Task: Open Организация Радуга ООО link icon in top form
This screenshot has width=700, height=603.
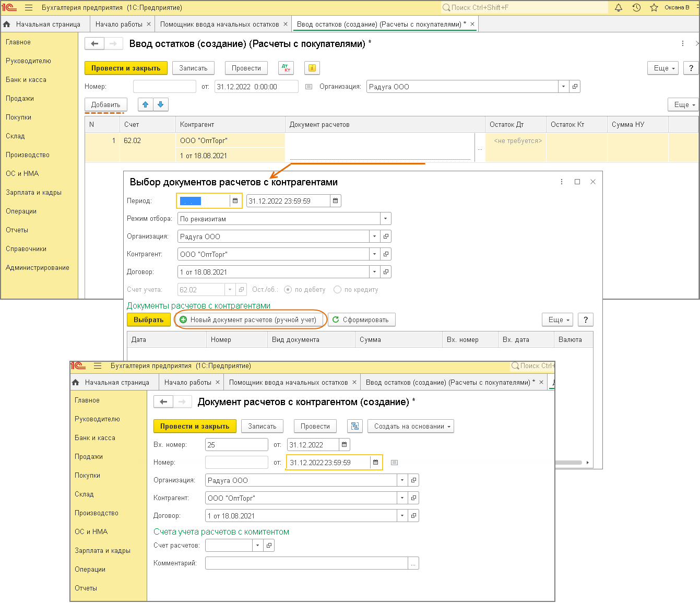Action: coord(575,87)
